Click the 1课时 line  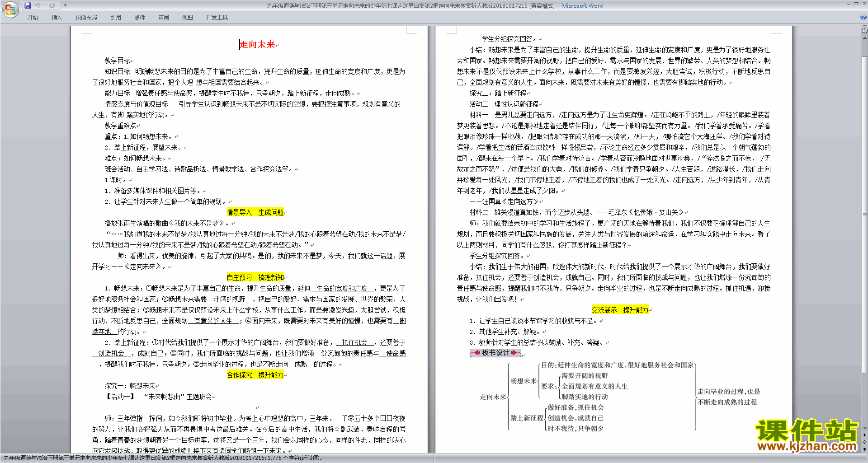[x=116, y=180]
